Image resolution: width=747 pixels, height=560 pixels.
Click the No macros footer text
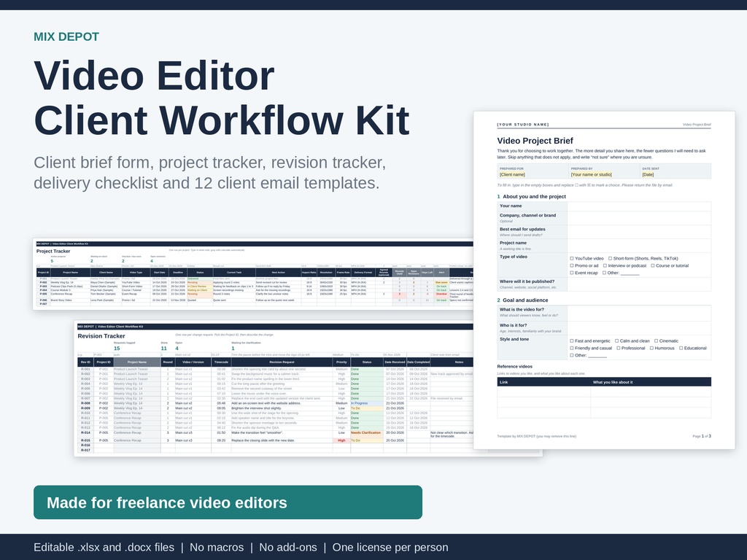217,548
